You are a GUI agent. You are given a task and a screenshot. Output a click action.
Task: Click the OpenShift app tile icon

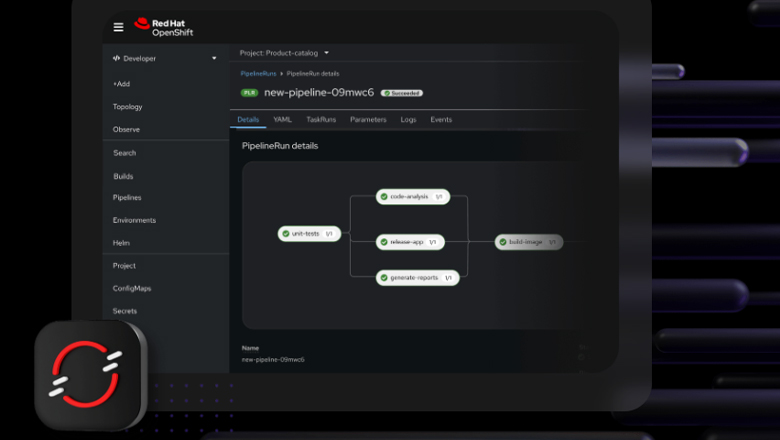point(91,375)
